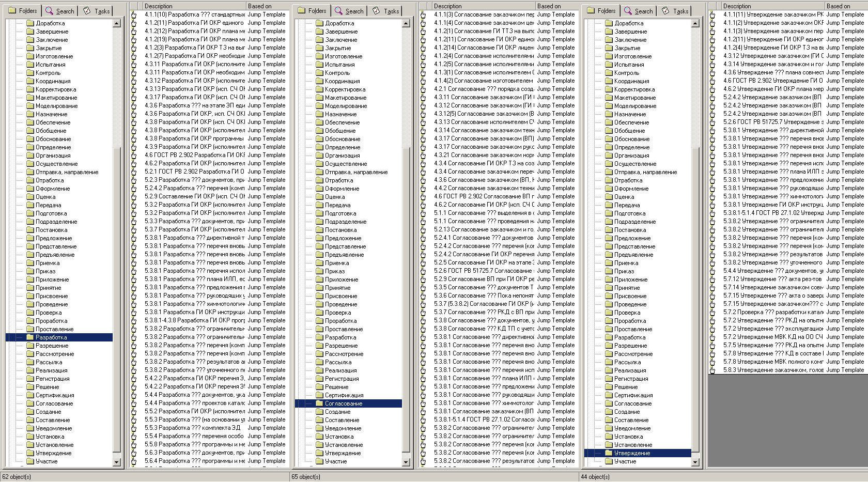Select the Отправка, направление folder in left pane
Screen dimensions: 868x482
point(67,172)
